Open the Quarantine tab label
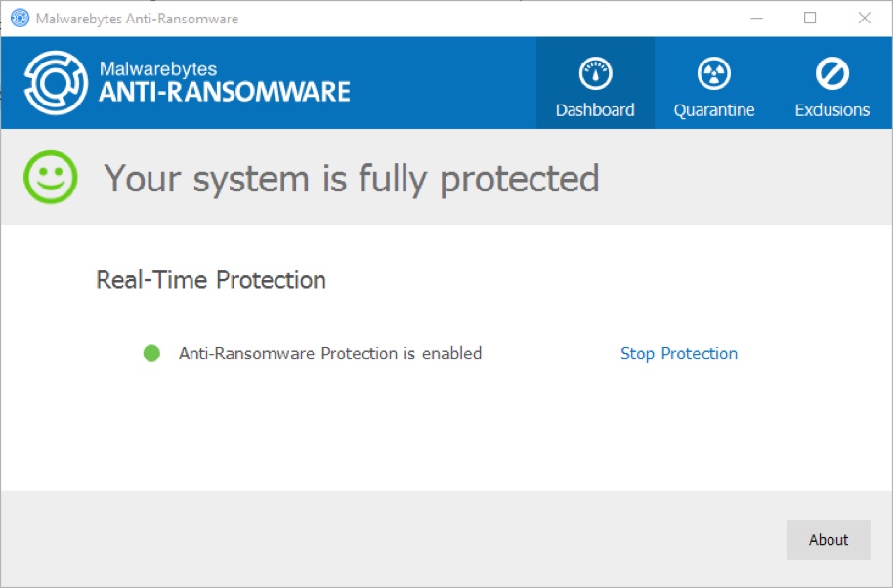Viewport: 893px width, 588px height. 713,110
